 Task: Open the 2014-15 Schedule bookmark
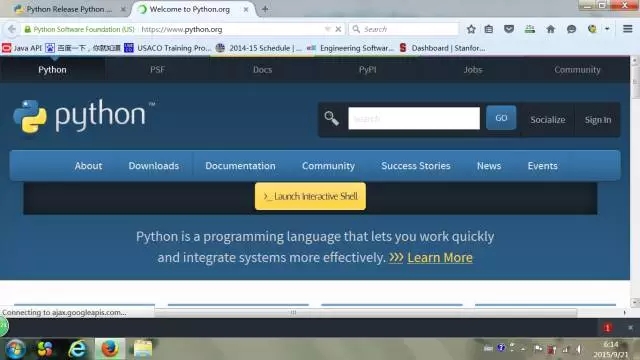(x=258, y=48)
